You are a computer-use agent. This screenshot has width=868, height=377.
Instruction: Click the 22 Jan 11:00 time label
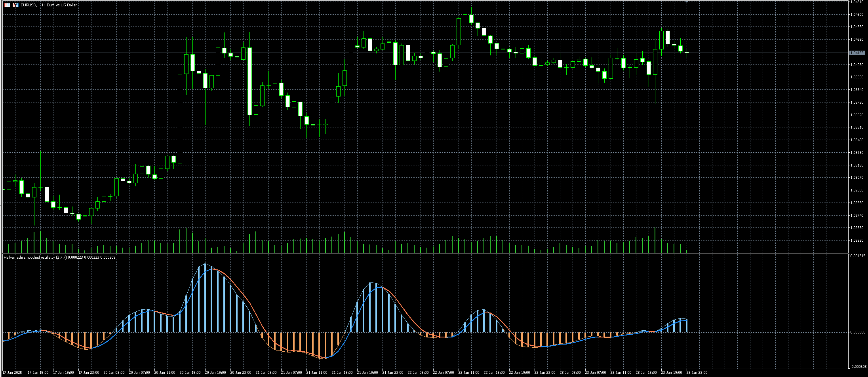click(469, 373)
